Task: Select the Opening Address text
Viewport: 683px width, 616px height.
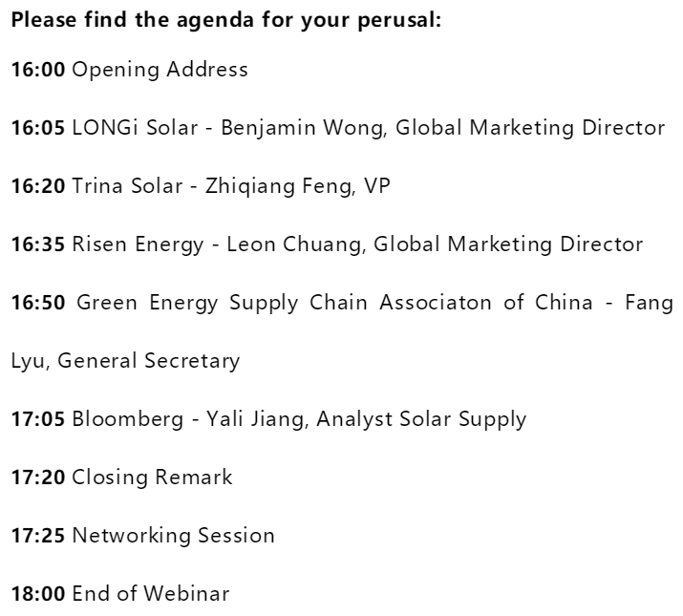Action: tap(160, 70)
